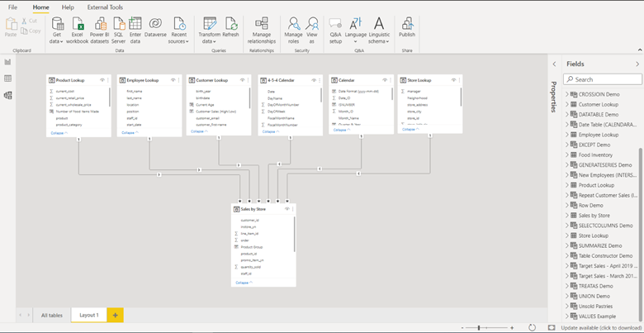Click the Fields search box
This screenshot has height=333, width=644.
[x=603, y=79]
